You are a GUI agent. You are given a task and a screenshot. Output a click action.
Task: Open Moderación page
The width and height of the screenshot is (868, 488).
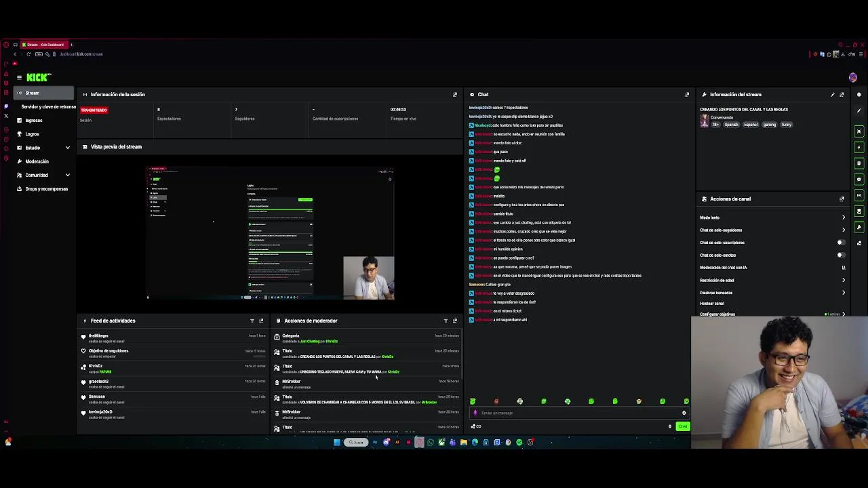(x=44, y=161)
